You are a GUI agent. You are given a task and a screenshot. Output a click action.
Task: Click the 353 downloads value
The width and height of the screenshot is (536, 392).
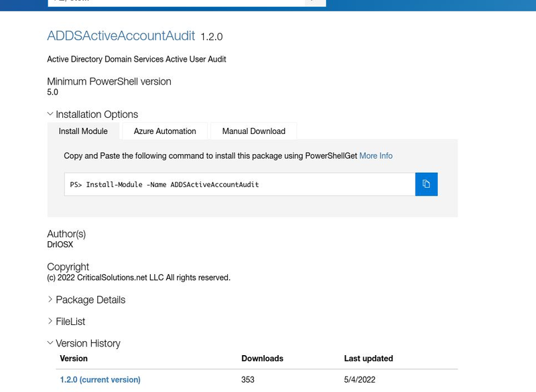click(248, 380)
